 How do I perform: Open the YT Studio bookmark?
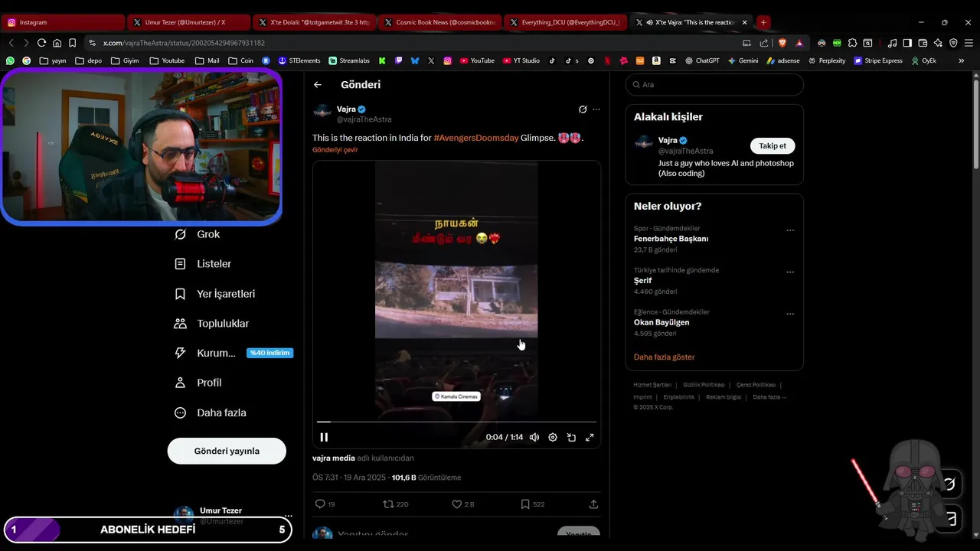tap(521, 60)
